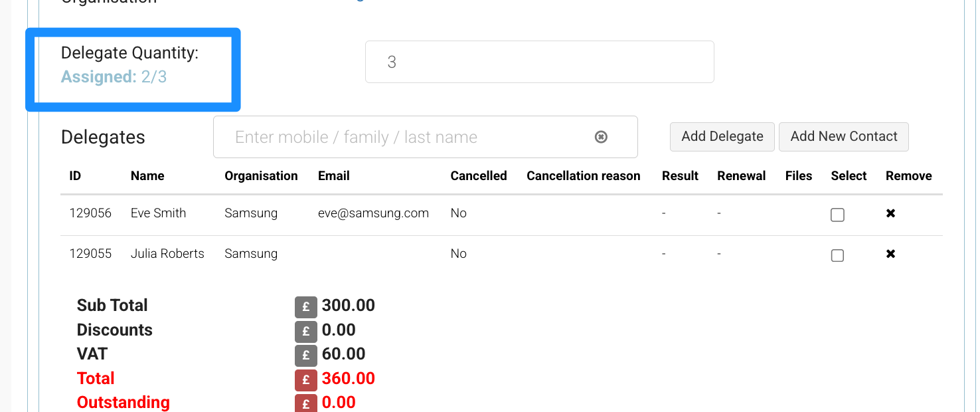
Task: Click the Name column header
Action: click(x=147, y=176)
